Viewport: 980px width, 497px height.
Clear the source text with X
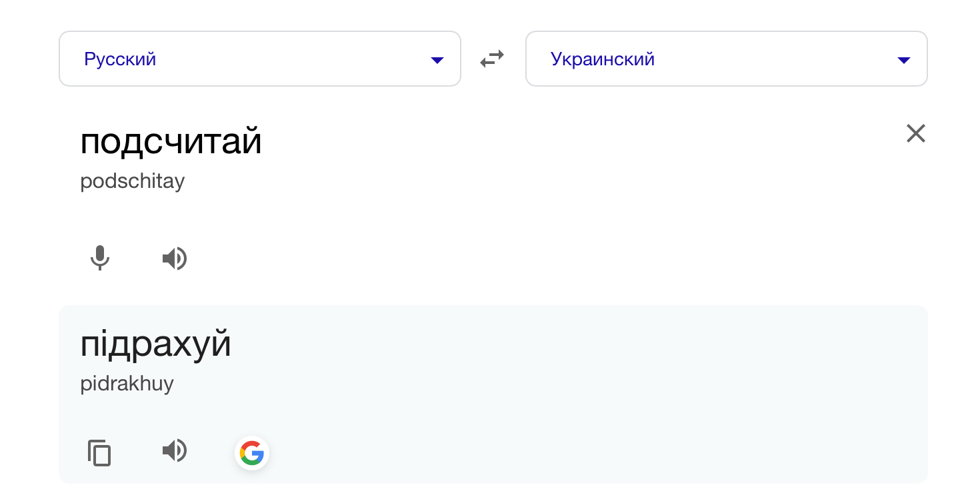click(x=916, y=134)
